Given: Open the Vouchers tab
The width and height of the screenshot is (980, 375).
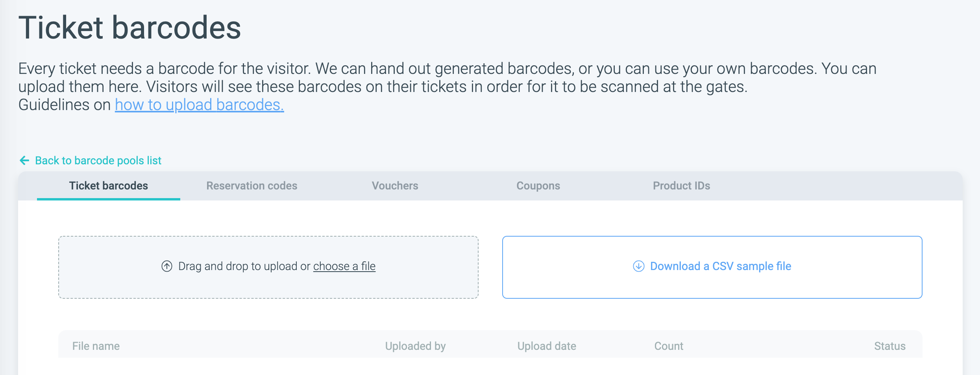Looking at the screenshot, I should click(x=395, y=186).
